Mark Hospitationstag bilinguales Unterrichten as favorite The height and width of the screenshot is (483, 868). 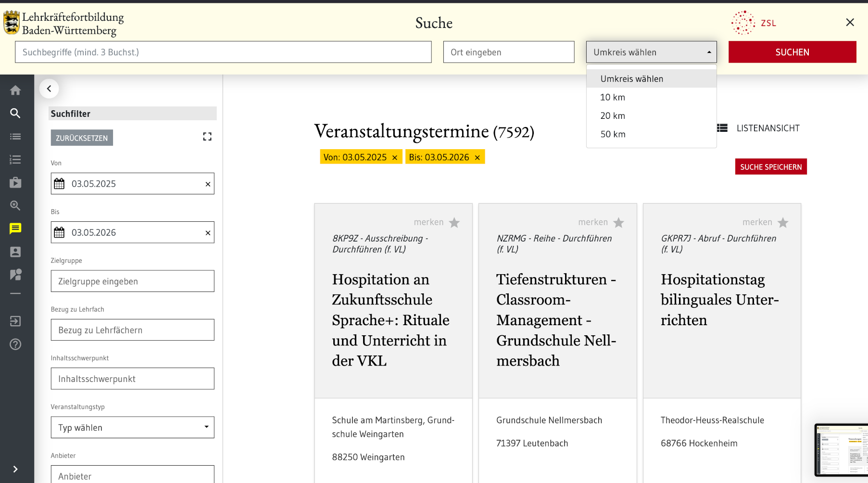783,223
